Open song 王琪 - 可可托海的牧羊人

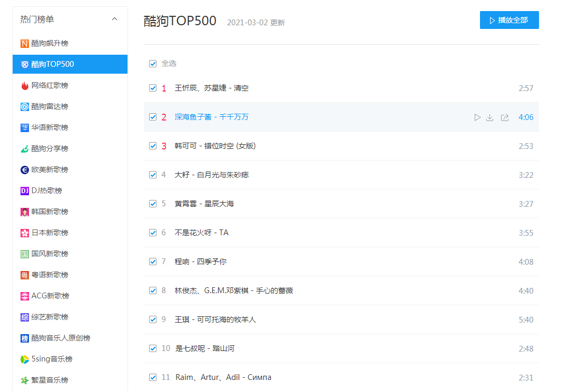point(215,319)
